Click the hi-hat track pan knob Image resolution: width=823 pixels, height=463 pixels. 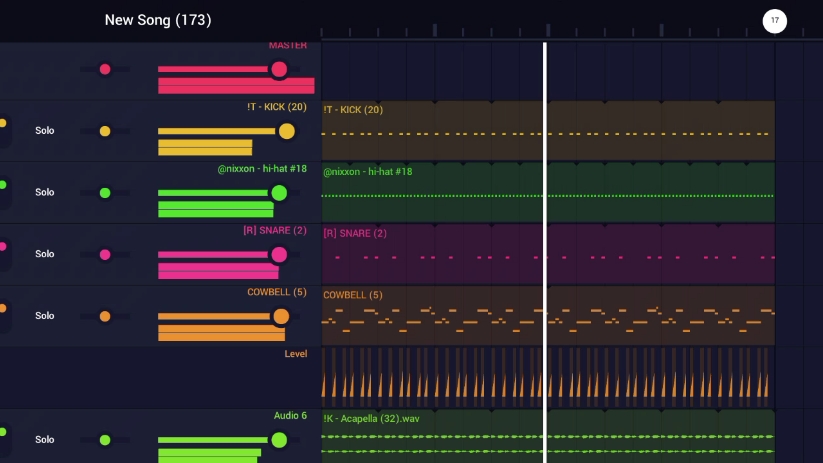tap(105, 193)
